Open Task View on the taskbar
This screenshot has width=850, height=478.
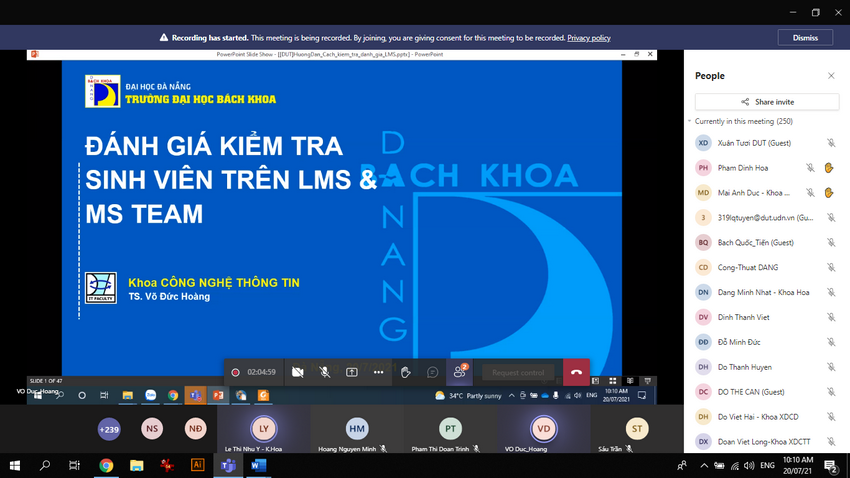pos(74,466)
